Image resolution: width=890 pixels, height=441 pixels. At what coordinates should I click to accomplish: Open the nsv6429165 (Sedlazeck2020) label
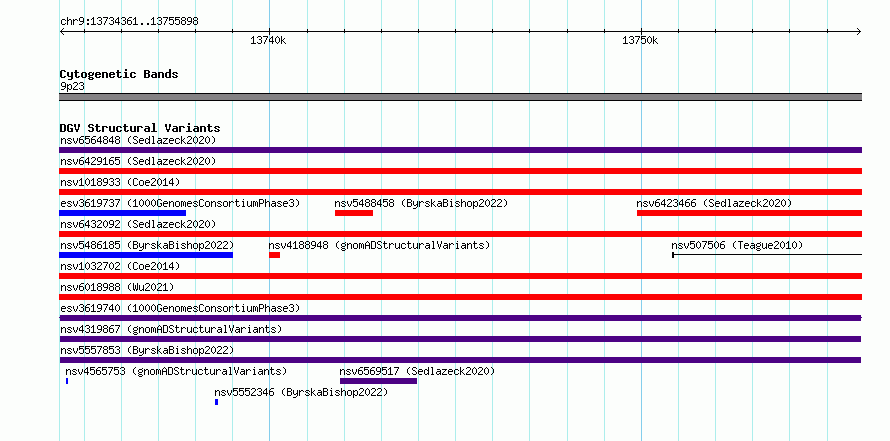tap(138, 161)
